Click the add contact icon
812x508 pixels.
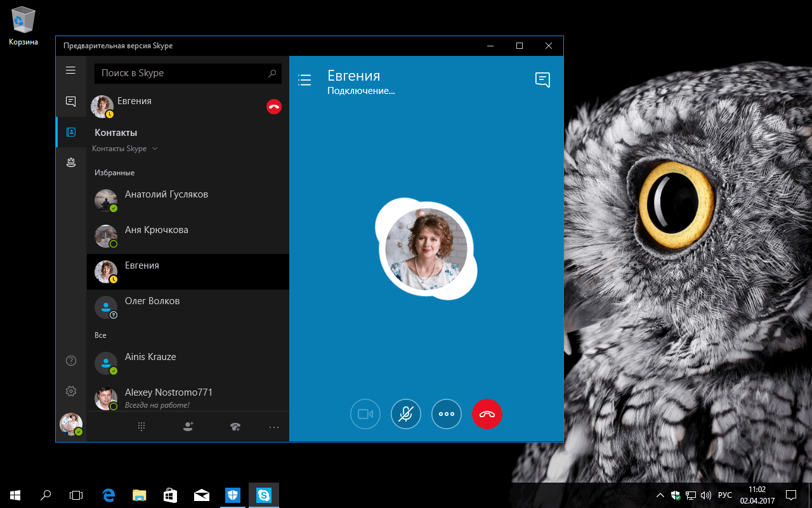click(x=188, y=426)
